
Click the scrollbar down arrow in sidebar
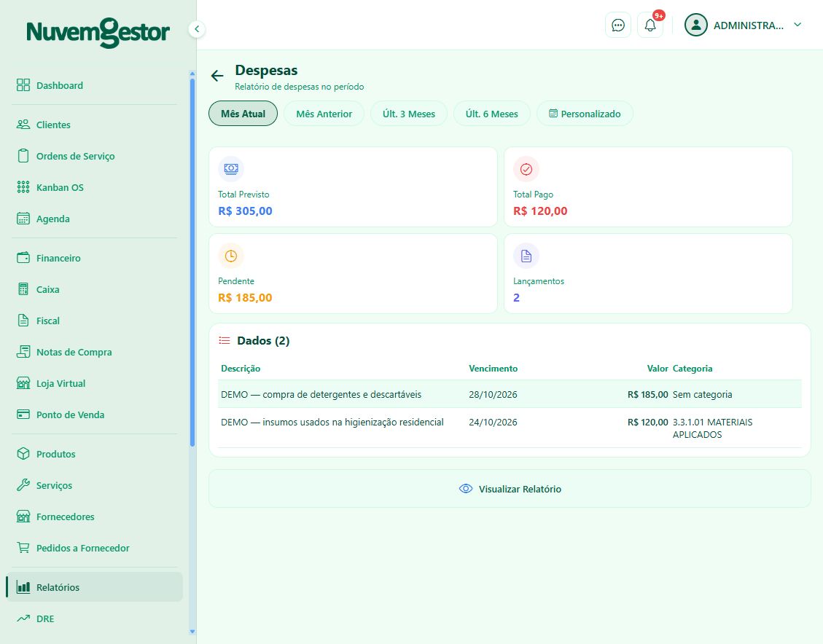pyautogui.click(x=192, y=632)
